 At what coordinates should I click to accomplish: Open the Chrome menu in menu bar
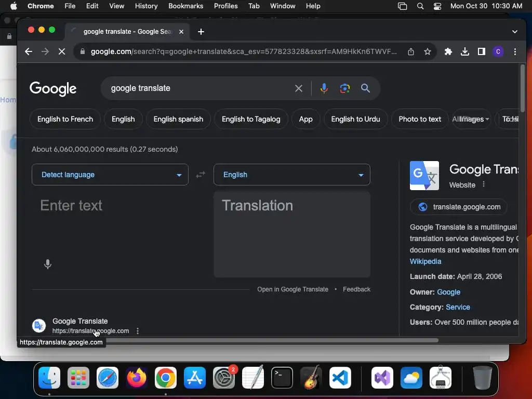41,6
